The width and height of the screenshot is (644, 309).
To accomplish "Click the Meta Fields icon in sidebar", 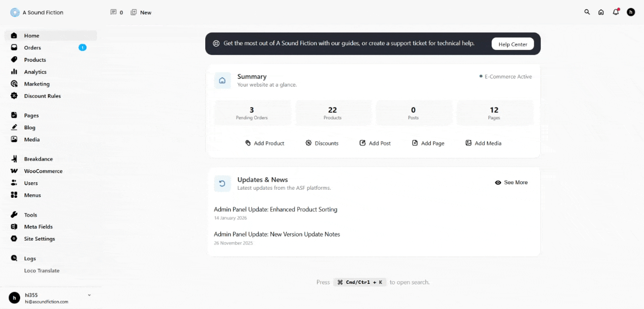I will point(14,226).
